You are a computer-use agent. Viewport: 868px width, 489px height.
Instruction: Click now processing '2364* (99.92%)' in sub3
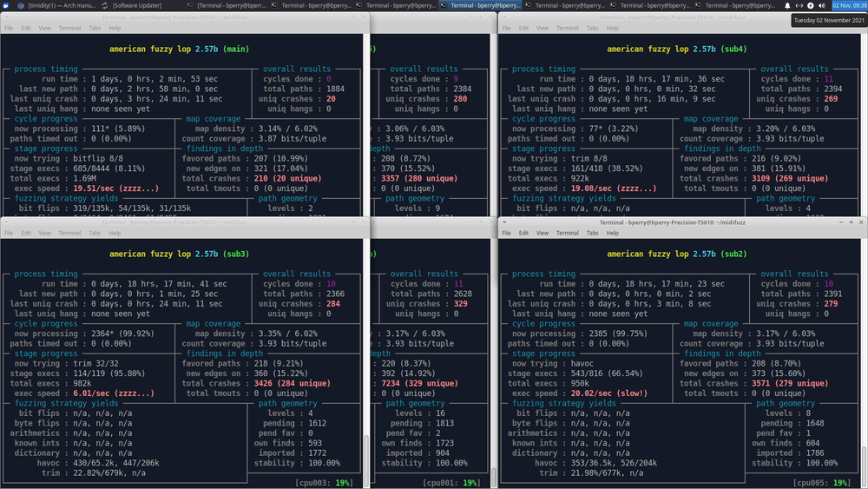click(122, 334)
